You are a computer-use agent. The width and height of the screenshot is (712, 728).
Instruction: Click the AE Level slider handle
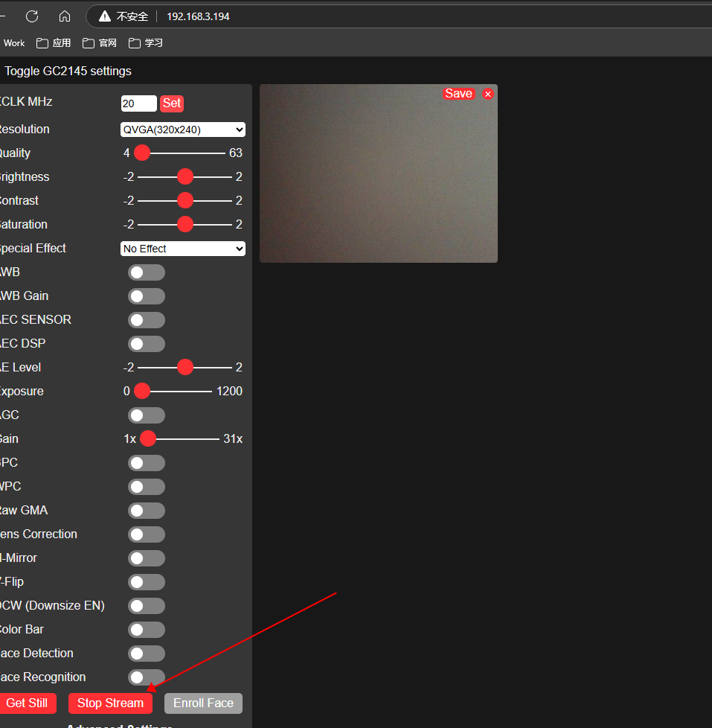[185, 367]
